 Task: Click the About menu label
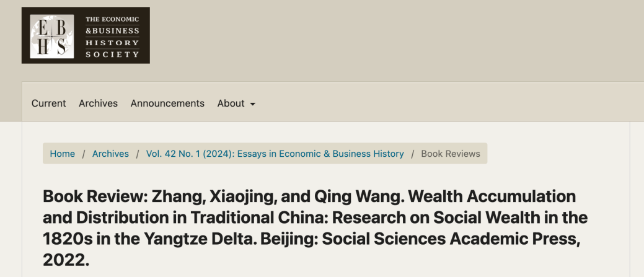pyautogui.click(x=231, y=103)
